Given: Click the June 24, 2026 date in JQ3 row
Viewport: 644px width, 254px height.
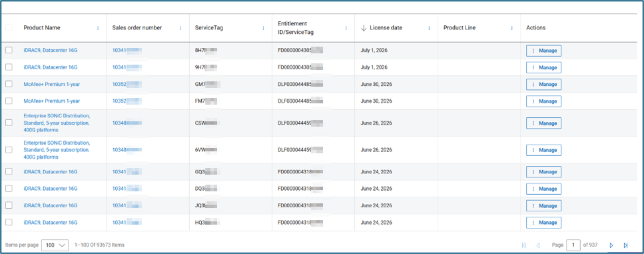Looking at the screenshot, I should click(376, 205).
